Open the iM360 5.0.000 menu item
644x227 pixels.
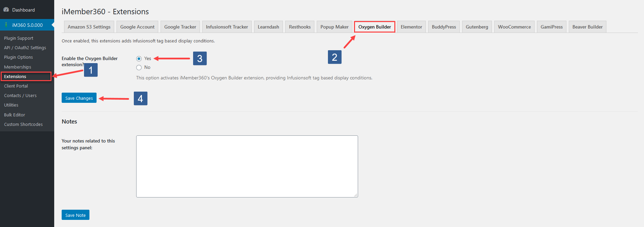[27, 25]
